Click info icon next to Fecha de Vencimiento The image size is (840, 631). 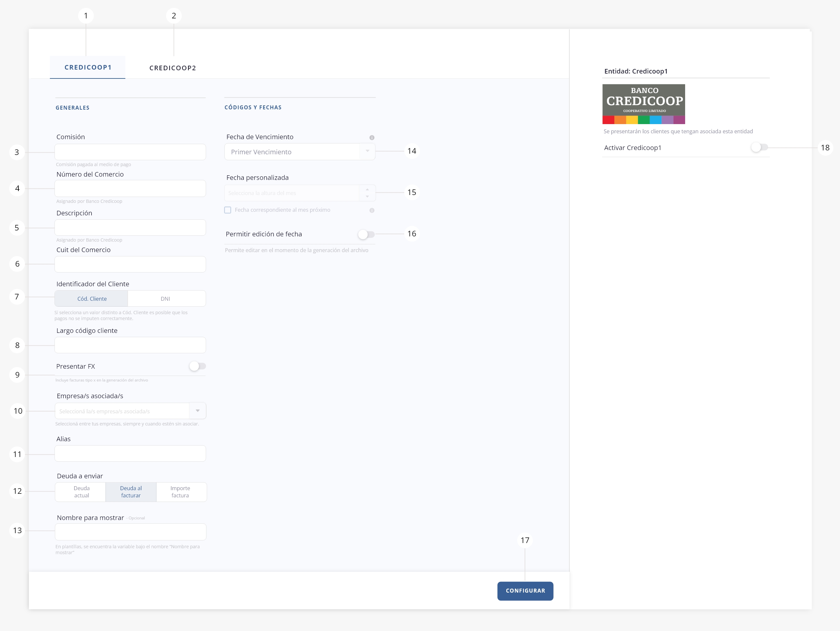(372, 138)
